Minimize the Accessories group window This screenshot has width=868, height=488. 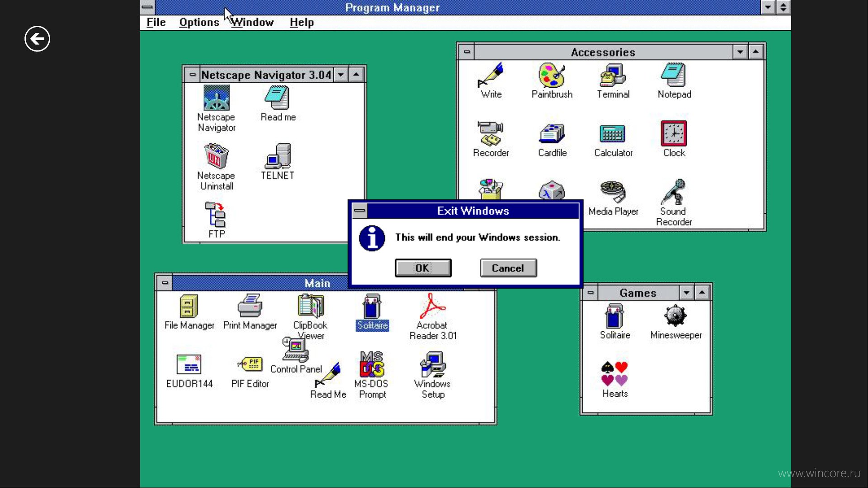(x=740, y=52)
